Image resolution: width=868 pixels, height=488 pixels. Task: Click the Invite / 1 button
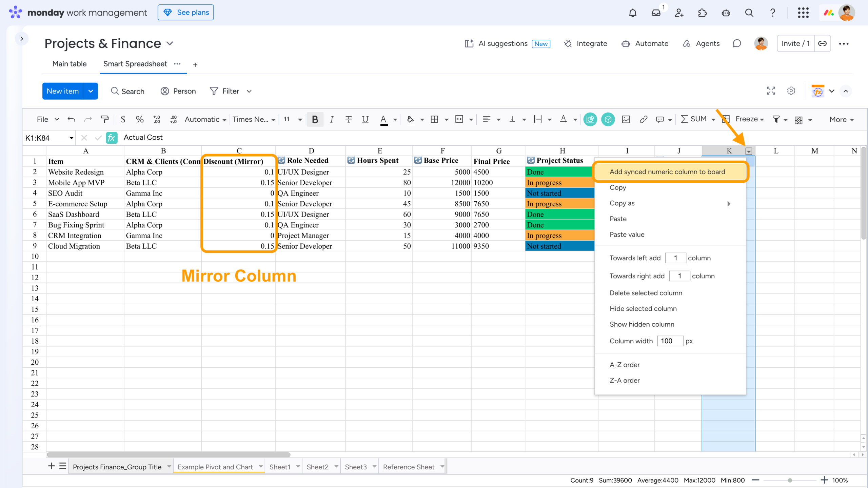coord(795,43)
